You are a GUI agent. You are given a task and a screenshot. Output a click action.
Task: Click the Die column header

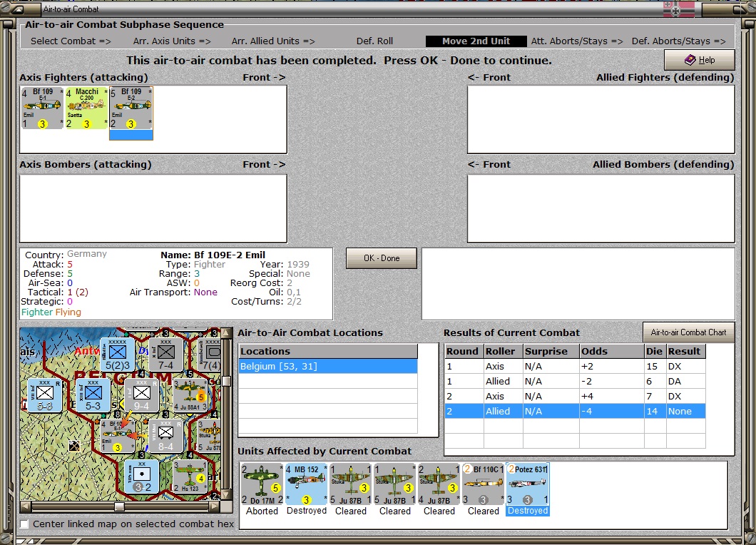point(655,351)
